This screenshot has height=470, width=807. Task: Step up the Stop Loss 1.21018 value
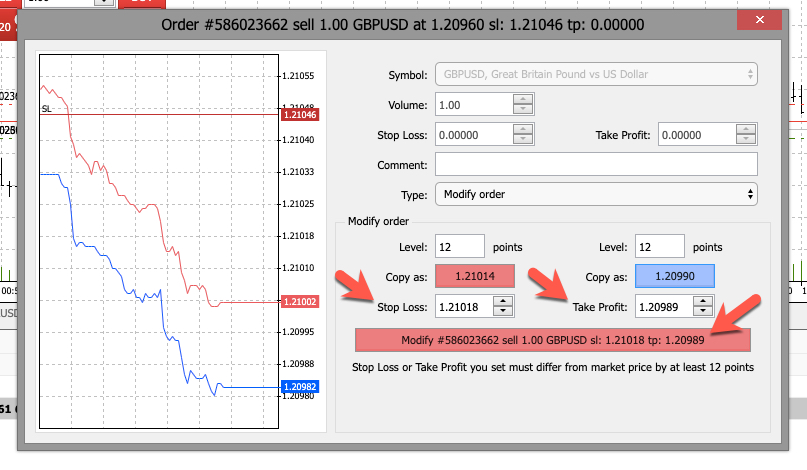point(503,301)
